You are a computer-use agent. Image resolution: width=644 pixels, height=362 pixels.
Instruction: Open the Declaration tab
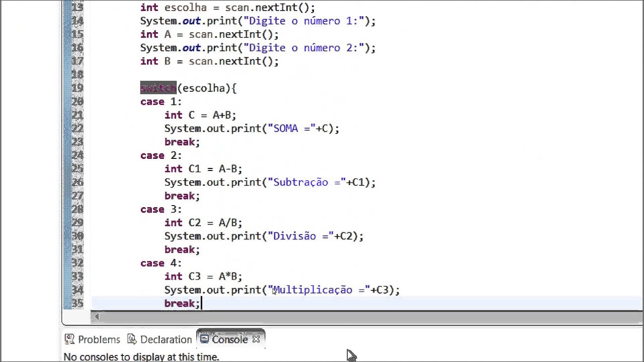click(x=166, y=340)
